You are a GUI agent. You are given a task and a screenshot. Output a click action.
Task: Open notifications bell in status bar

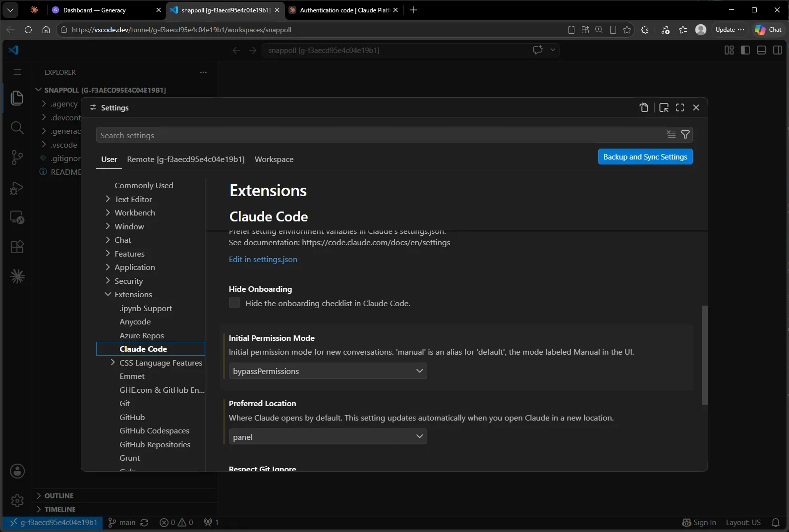point(776,523)
